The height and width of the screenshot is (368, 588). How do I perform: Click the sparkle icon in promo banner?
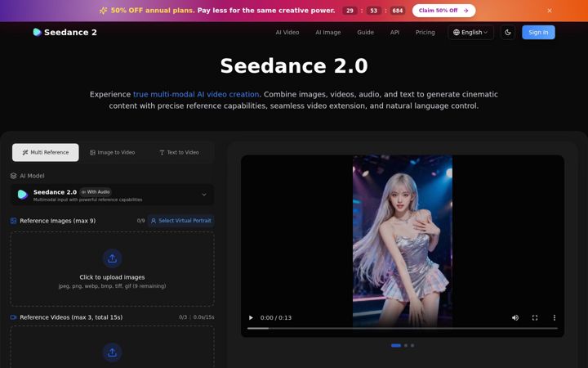[103, 11]
